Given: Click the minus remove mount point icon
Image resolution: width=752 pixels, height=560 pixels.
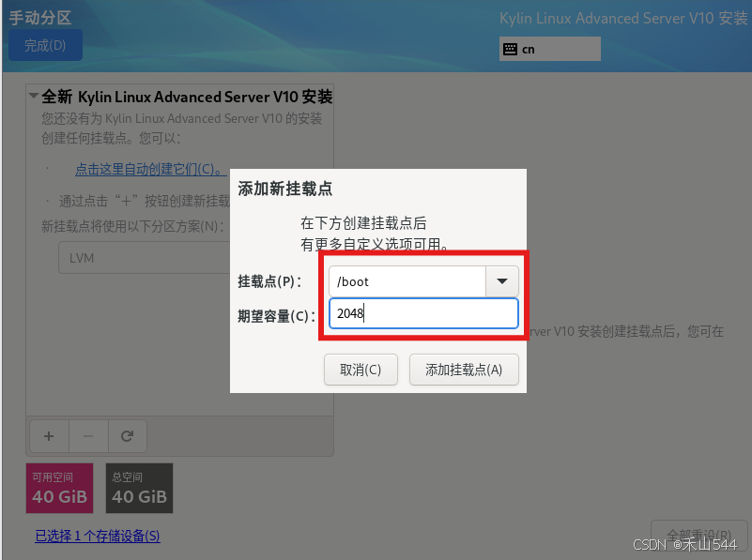Looking at the screenshot, I should click(88, 436).
